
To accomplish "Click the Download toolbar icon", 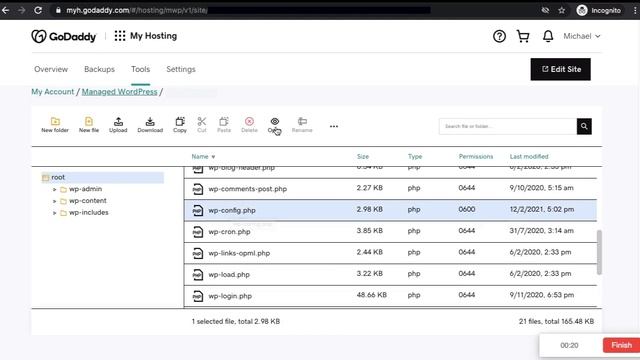I will pyautogui.click(x=150, y=124).
